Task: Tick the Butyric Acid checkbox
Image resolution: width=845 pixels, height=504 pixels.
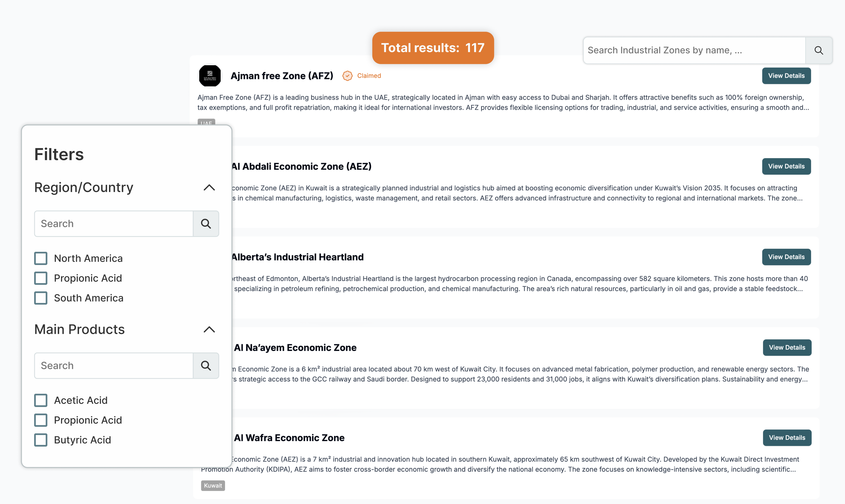Action: click(41, 440)
